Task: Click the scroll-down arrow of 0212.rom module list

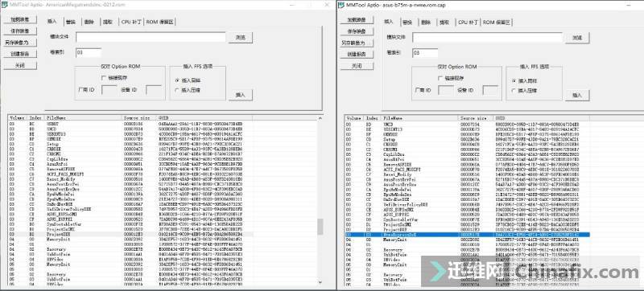Action: 320,282
